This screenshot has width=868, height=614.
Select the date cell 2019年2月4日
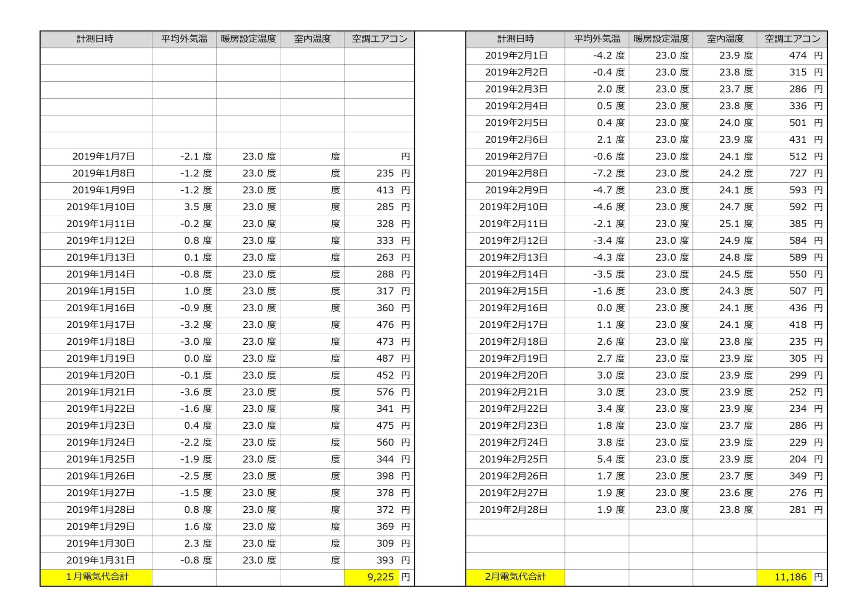click(515, 106)
